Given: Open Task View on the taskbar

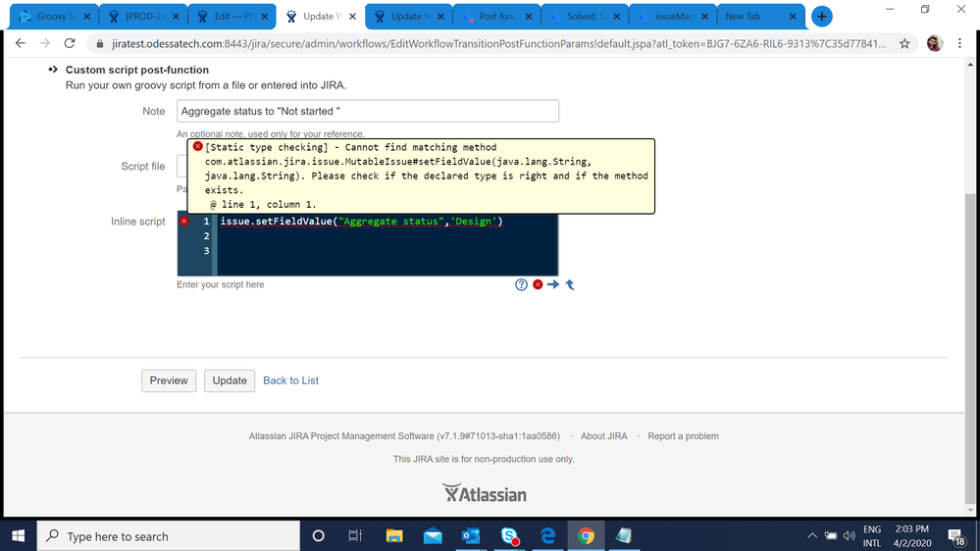Looking at the screenshot, I should (x=355, y=536).
